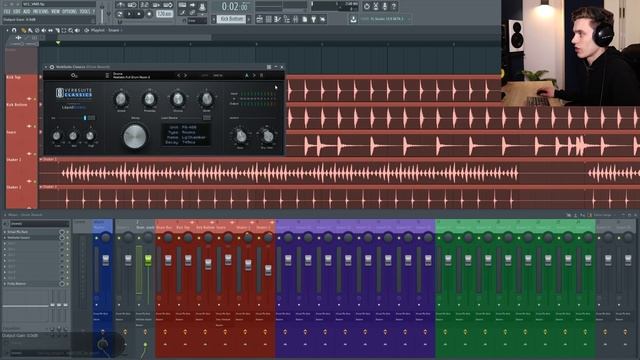Expand the Smart Mix Aux slot arrow
Screen dimensions: 640x360
[4, 232]
